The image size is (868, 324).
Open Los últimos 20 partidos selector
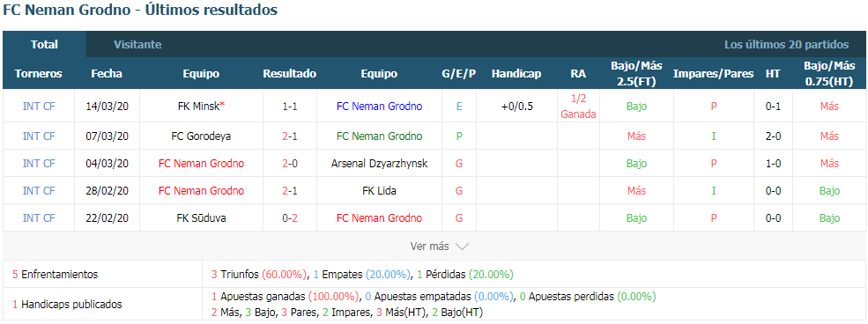pos(786,45)
